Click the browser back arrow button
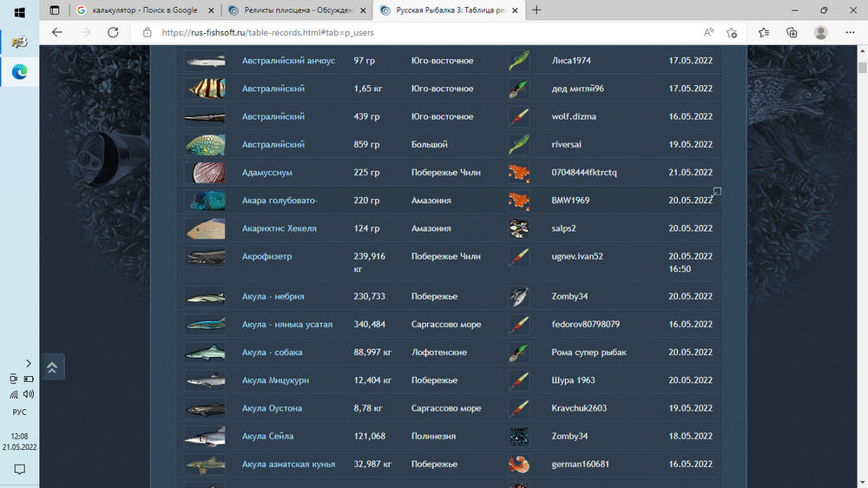This screenshot has height=488, width=868. click(57, 32)
